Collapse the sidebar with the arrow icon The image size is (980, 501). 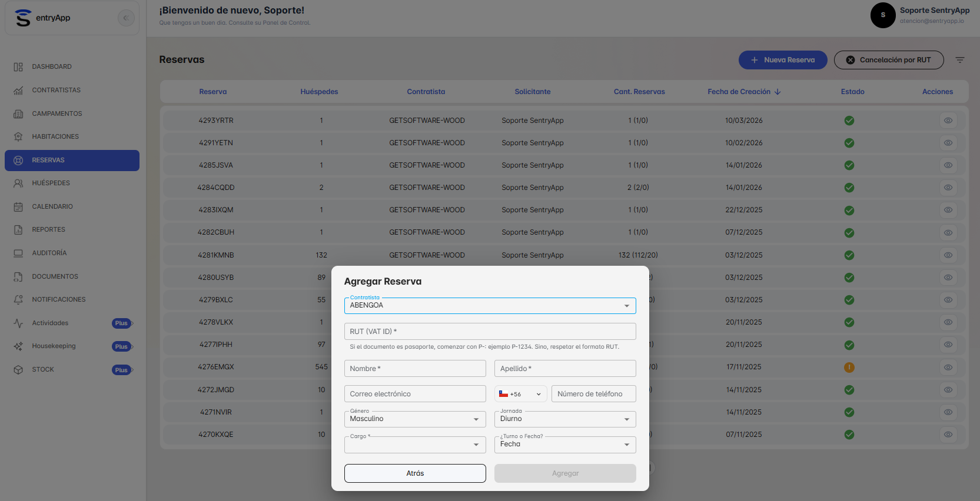click(x=126, y=18)
